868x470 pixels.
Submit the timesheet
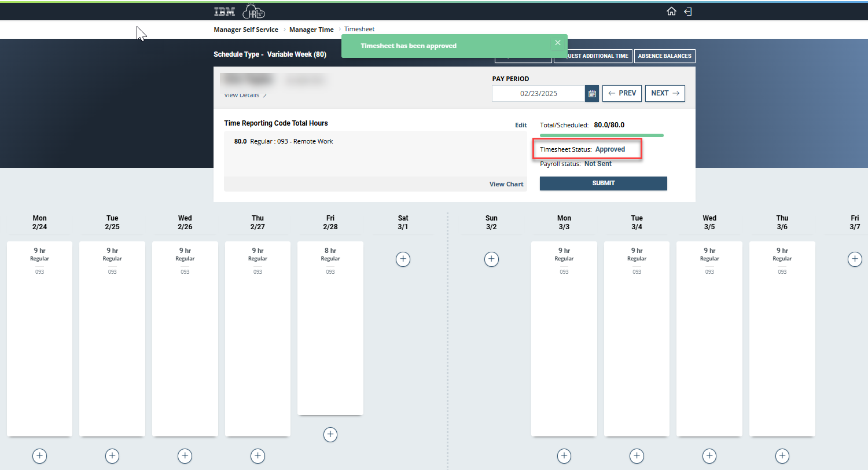click(x=604, y=183)
